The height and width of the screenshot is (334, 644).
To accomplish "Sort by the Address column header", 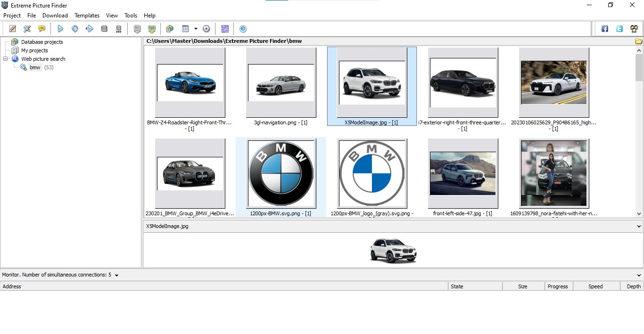I will (x=224, y=286).
